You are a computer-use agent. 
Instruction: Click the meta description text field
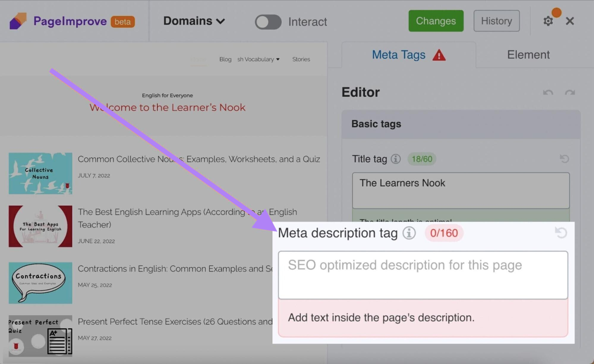(423, 275)
